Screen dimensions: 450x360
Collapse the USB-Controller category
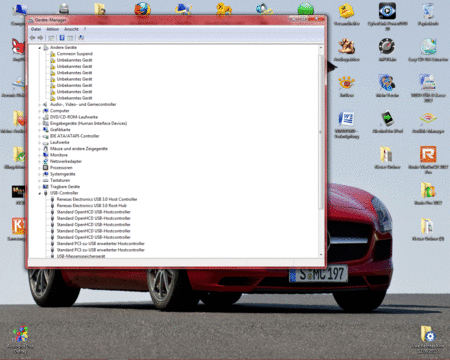pos(40,193)
